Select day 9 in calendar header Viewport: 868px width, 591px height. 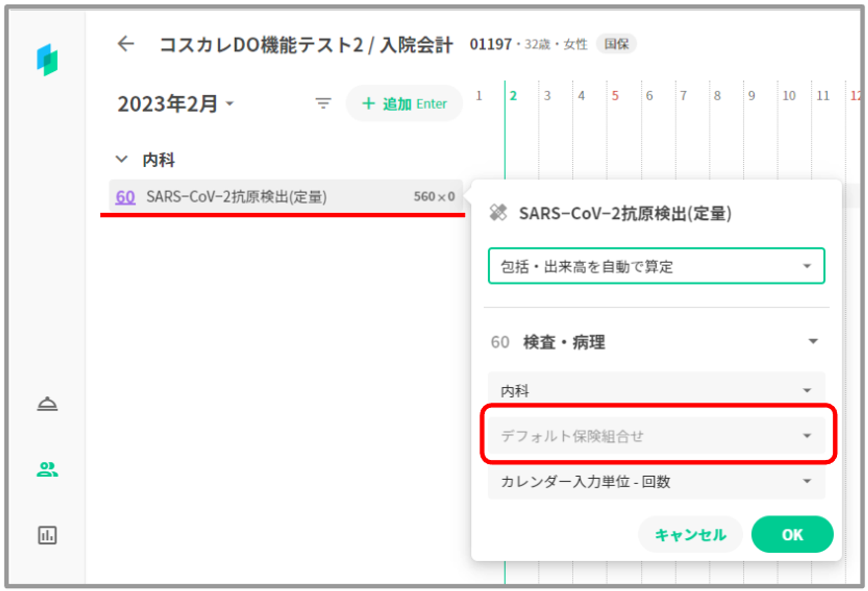[751, 96]
